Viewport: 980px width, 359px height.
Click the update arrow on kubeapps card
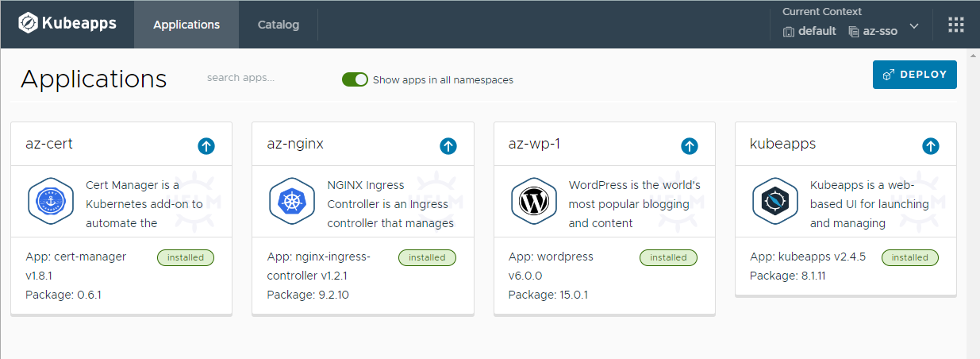pyautogui.click(x=931, y=146)
